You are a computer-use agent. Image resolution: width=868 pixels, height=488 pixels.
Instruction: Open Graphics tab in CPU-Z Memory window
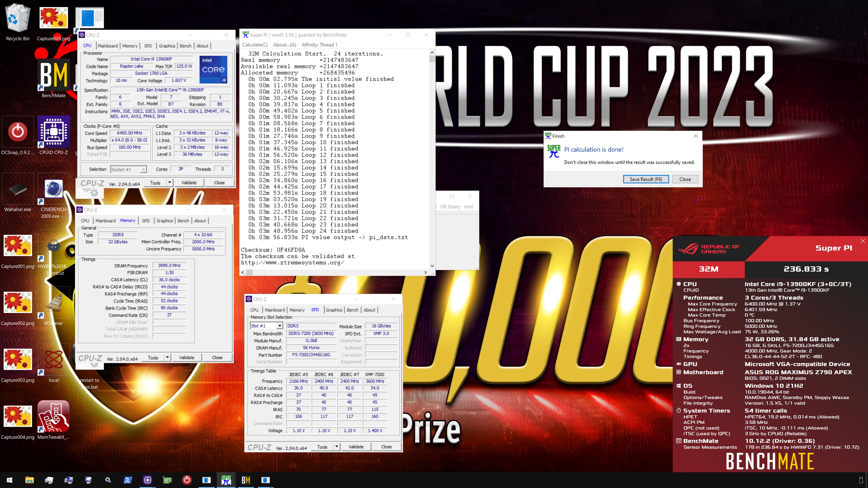164,221
